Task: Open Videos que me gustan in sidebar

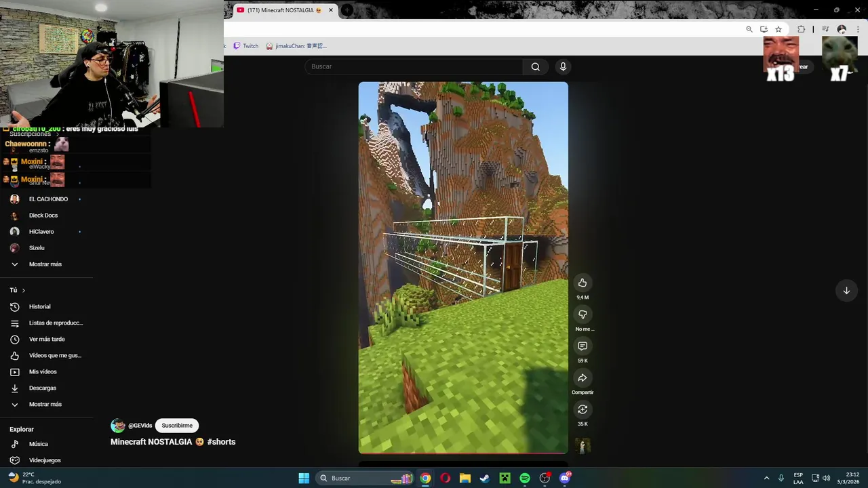Action: pos(46,356)
